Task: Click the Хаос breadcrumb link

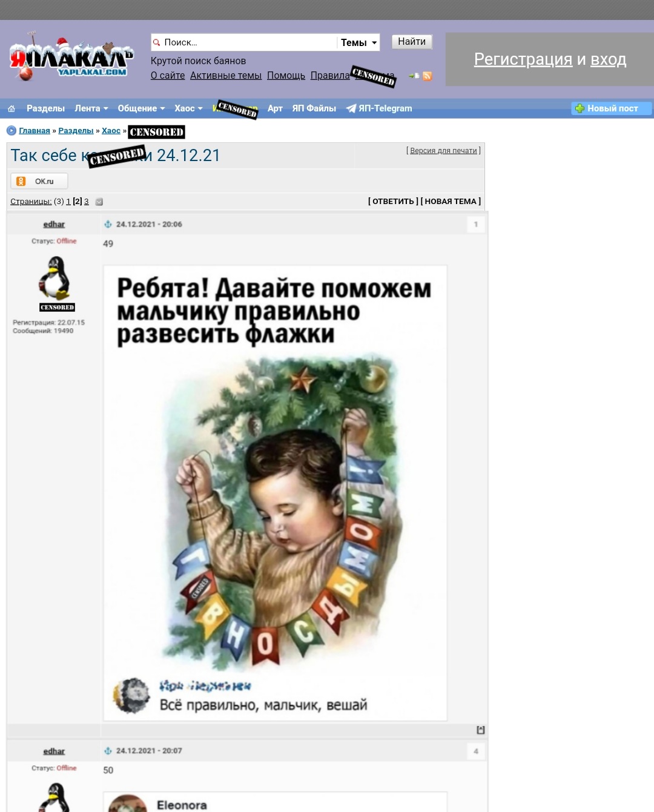Action: [111, 131]
